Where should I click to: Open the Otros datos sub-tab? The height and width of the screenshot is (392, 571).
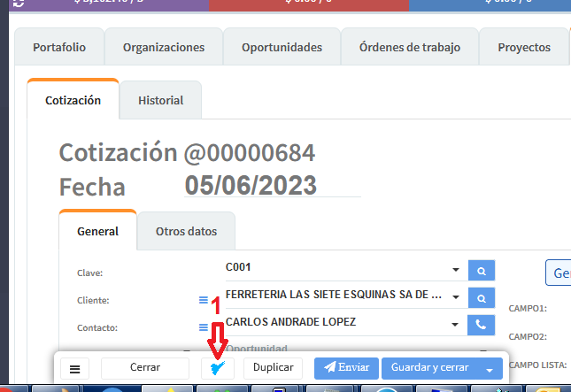tap(186, 231)
